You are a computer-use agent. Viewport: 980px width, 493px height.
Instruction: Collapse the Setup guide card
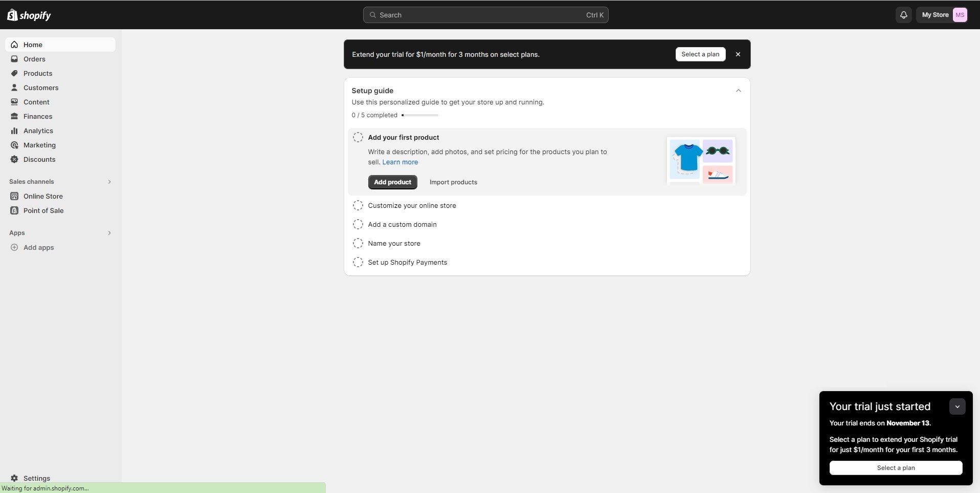738,91
